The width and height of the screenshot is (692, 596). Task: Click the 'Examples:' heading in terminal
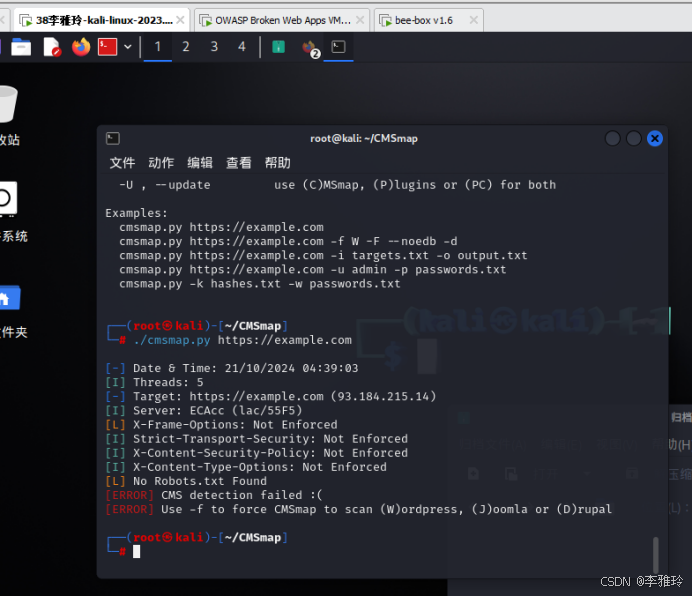coord(136,213)
